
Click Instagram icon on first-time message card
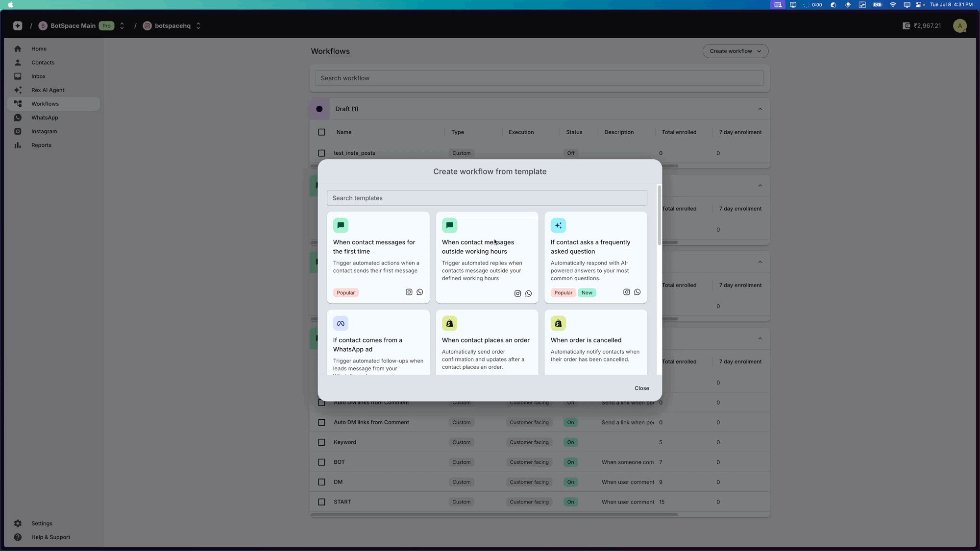click(x=409, y=292)
